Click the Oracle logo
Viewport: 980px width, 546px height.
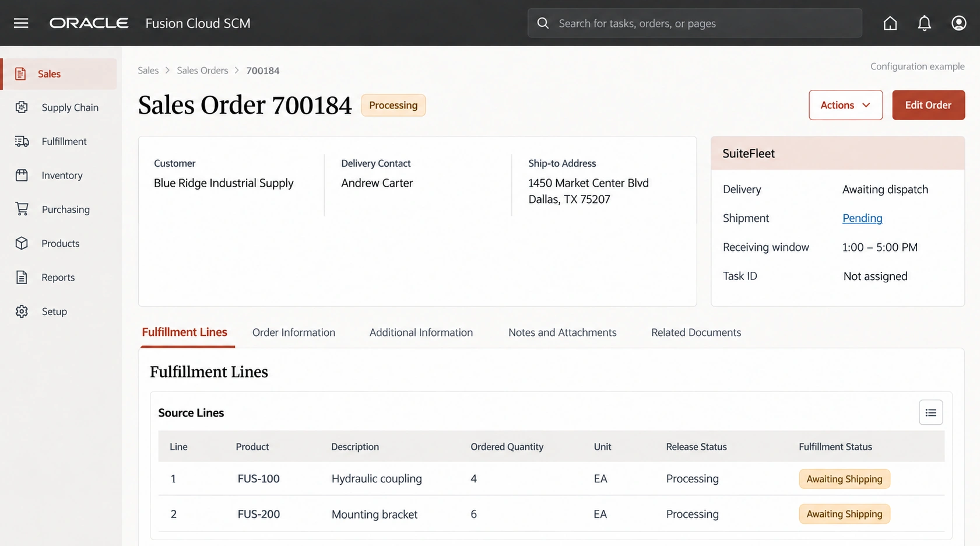(x=89, y=23)
